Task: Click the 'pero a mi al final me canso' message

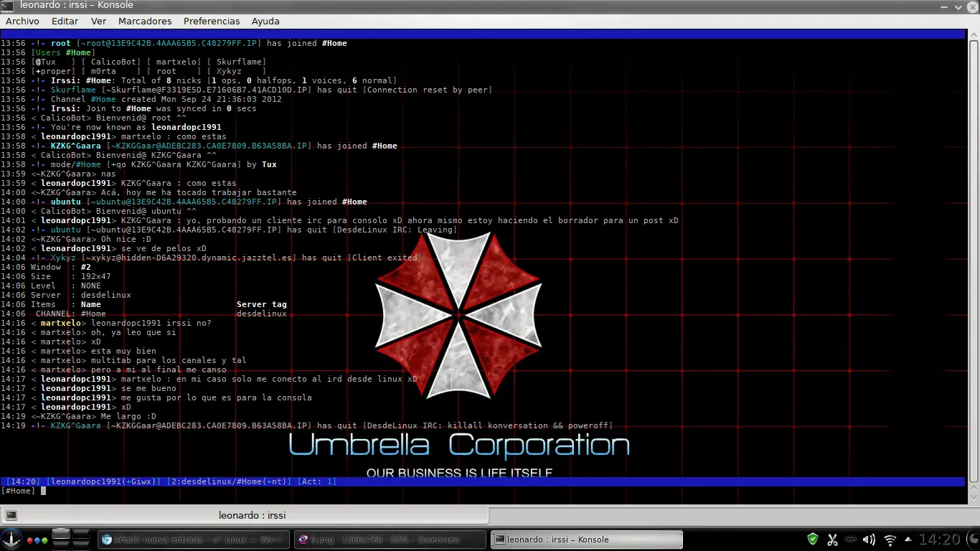Action: coord(159,369)
